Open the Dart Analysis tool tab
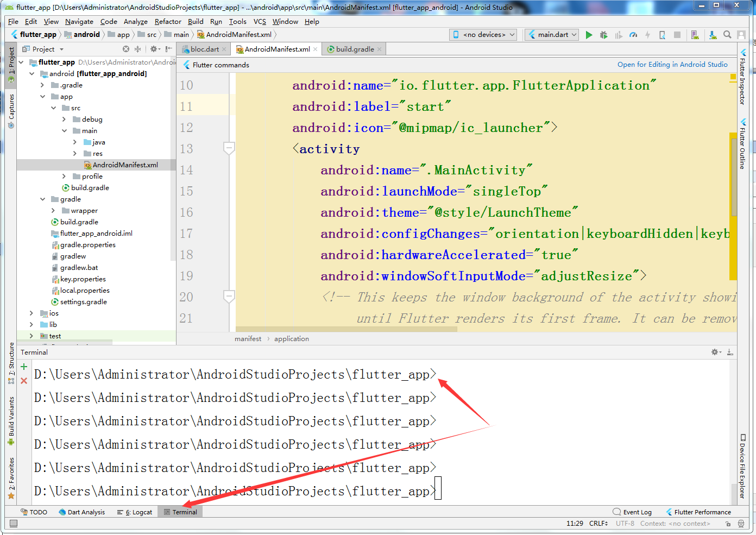The width and height of the screenshot is (756, 535). click(x=82, y=512)
